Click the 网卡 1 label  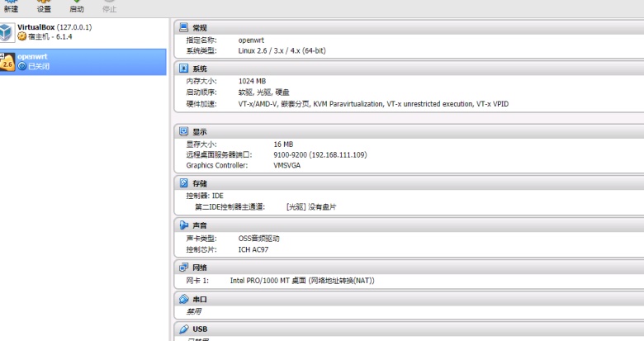(x=197, y=281)
